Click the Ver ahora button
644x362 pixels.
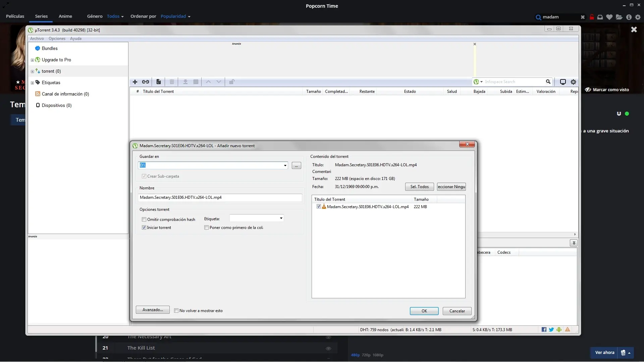(604, 353)
